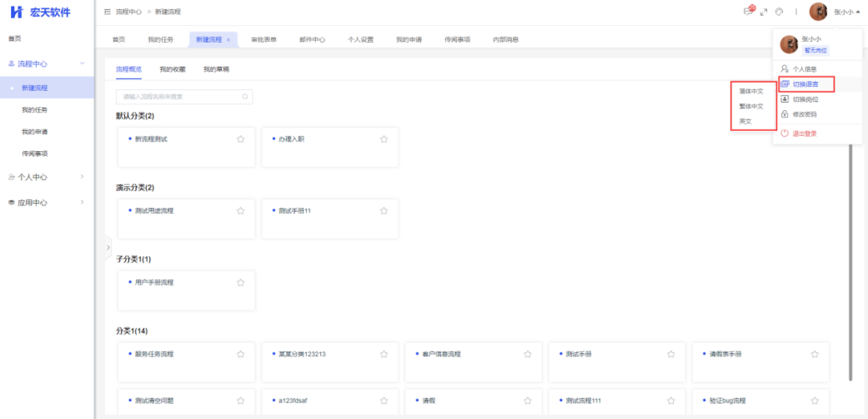
Task: Click the sidebar collapse hamburger icon
Action: [107, 12]
